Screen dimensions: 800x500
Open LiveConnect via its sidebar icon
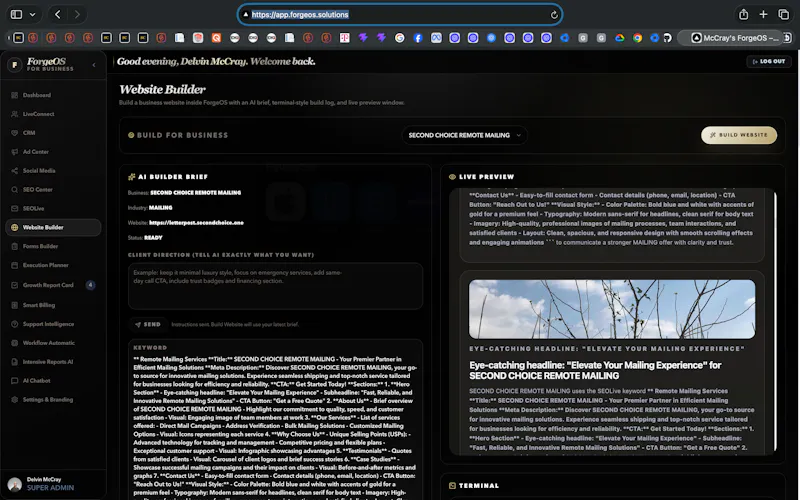coord(14,114)
